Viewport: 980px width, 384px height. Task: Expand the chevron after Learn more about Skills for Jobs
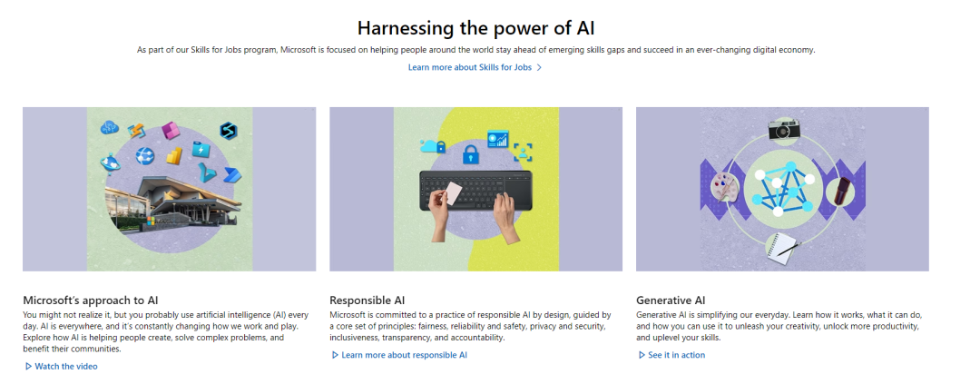(539, 67)
